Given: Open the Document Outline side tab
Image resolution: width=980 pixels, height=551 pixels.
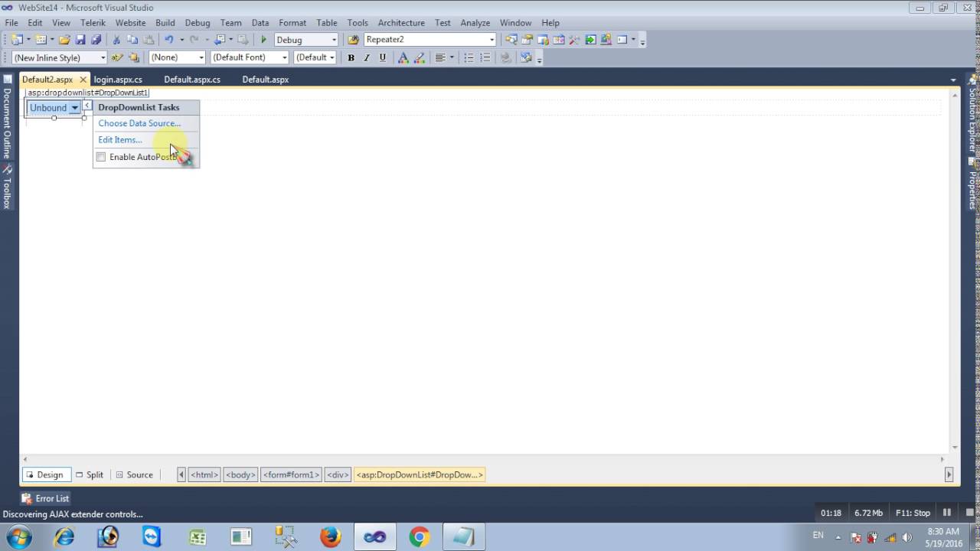Looking at the screenshot, I should coord(7,117).
